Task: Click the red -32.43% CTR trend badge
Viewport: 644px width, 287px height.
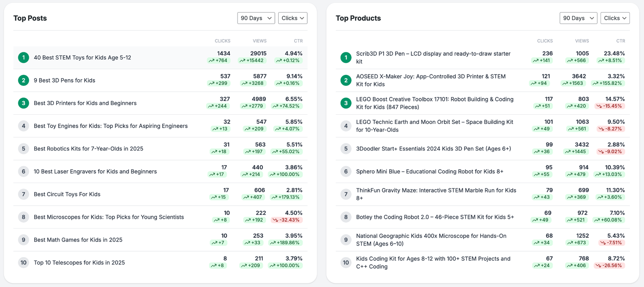Action: pos(286,220)
